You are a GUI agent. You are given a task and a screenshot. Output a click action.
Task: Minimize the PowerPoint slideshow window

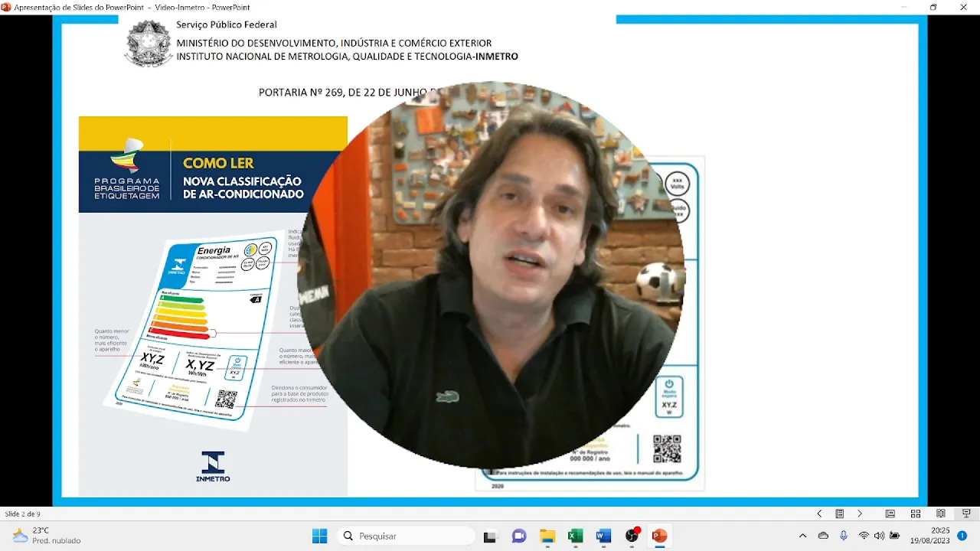pyautogui.click(x=903, y=7)
